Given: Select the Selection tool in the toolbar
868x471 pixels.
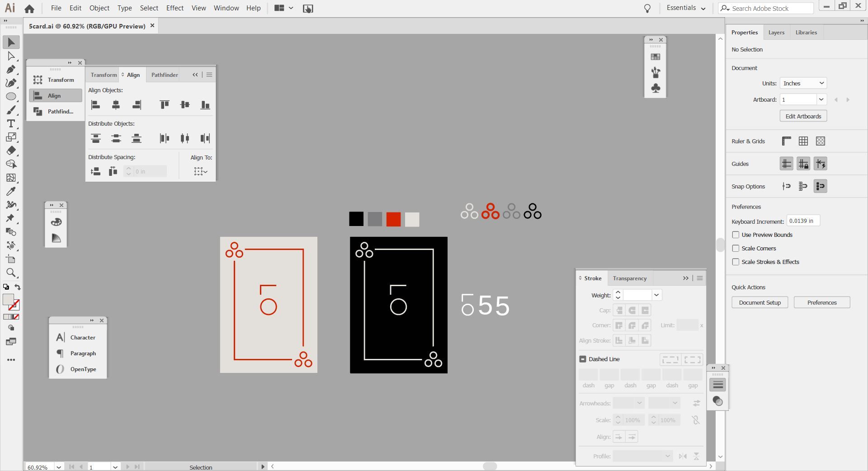Looking at the screenshot, I should 11,42.
